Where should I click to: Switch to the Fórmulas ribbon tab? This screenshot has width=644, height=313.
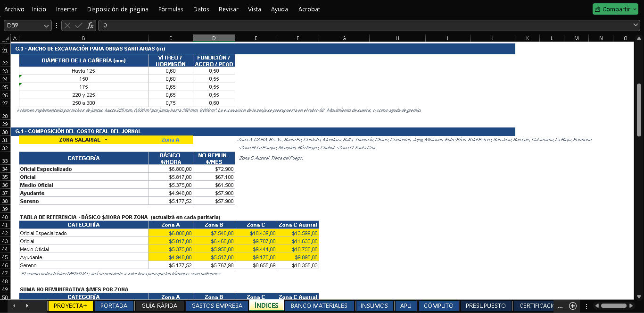(171, 9)
